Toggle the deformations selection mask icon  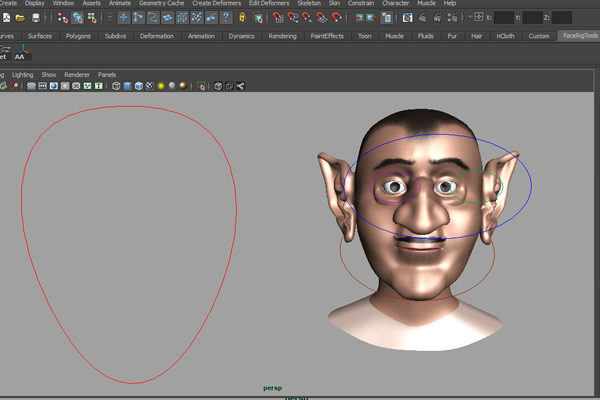(182, 18)
